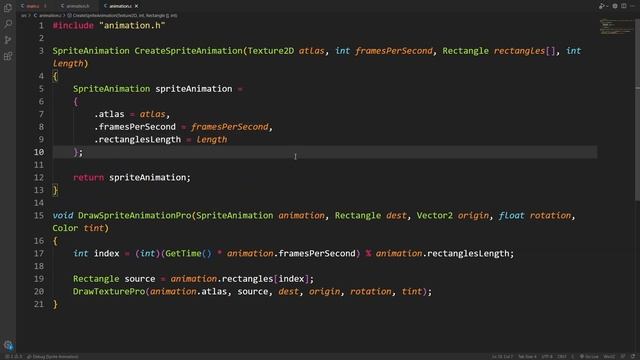Click the src breadcrumb segment
The width and height of the screenshot is (640, 360).
pos(24,16)
